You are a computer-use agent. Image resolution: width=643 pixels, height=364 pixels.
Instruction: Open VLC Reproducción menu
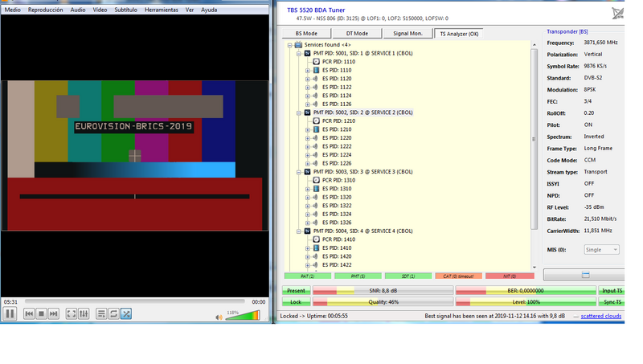click(x=46, y=10)
